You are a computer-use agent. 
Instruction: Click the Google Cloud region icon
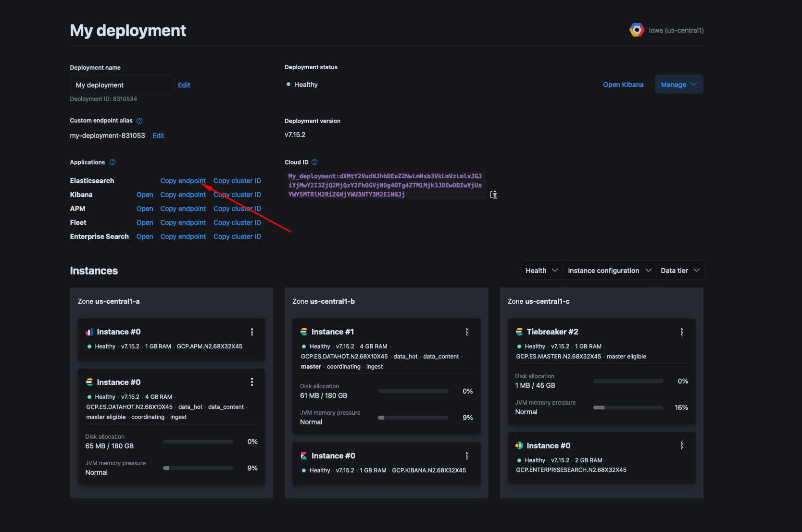click(x=637, y=30)
